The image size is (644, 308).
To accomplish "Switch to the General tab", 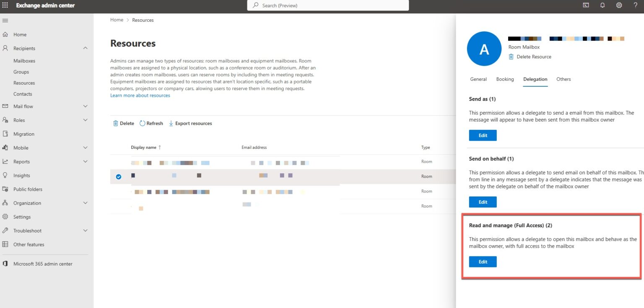I will [x=478, y=79].
